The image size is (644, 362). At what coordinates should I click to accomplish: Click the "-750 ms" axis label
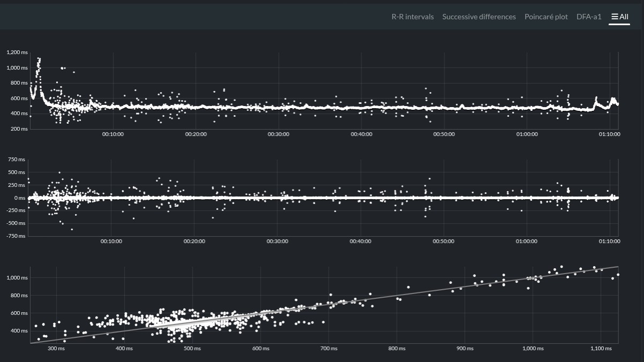coord(17,236)
